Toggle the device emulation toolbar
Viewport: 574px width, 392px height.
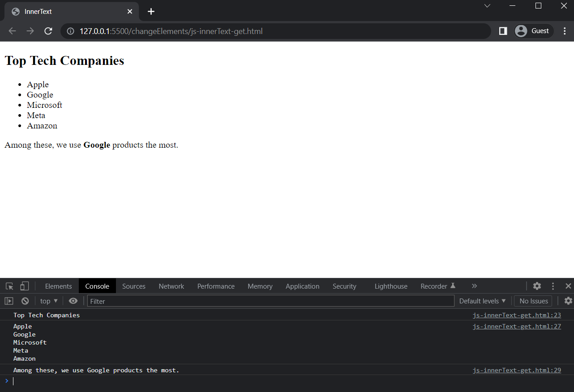point(24,285)
